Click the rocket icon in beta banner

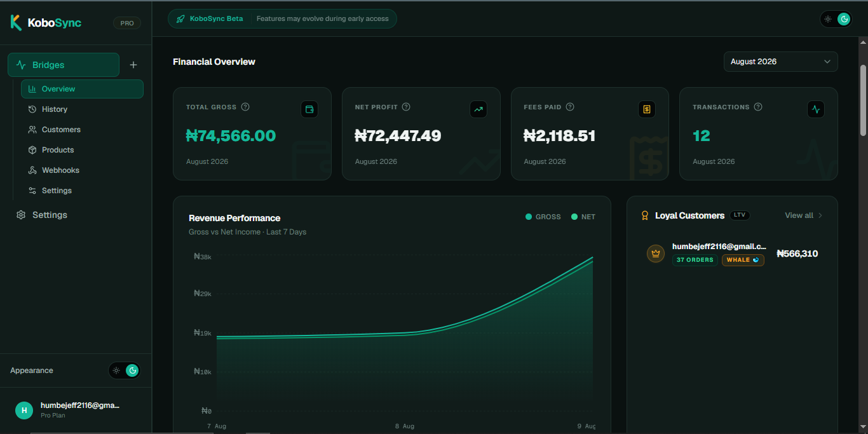180,19
